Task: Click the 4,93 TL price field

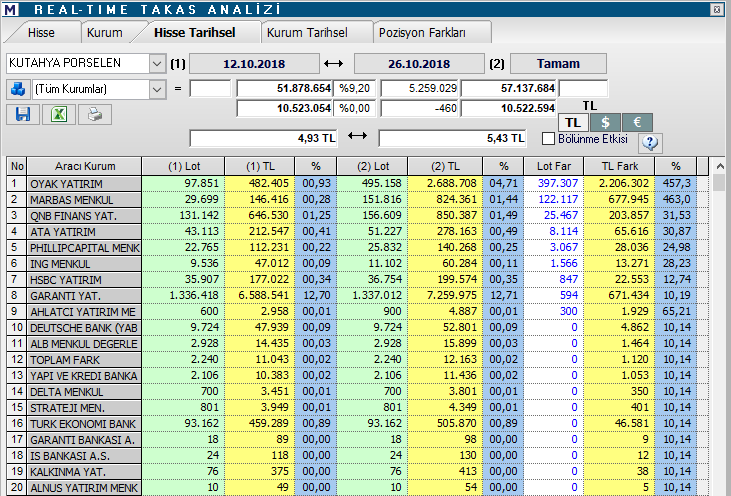Action: pyautogui.click(x=263, y=138)
